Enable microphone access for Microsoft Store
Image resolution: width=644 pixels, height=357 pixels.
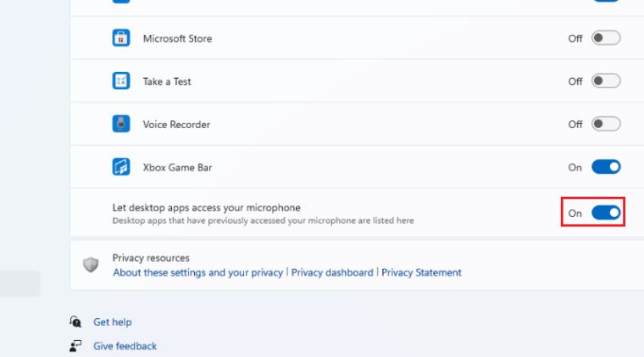point(606,38)
